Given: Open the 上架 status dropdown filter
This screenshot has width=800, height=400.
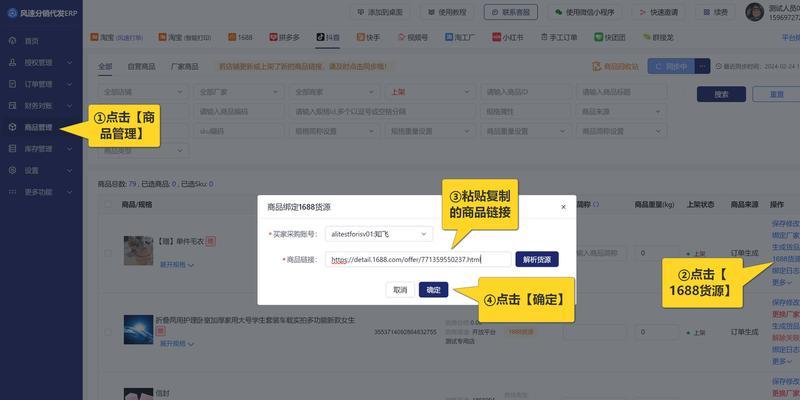Looking at the screenshot, I should pos(431,92).
